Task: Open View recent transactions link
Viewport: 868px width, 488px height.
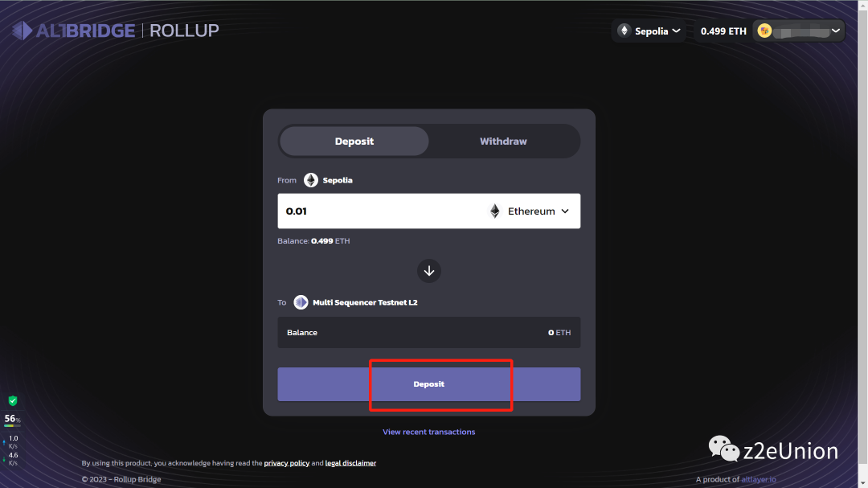Action: tap(429, 432)
